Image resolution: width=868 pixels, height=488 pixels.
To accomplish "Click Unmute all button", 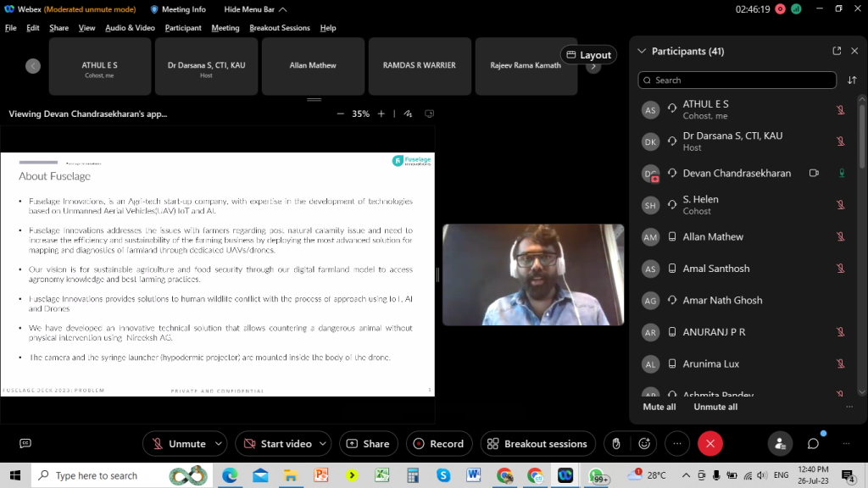I will tap(715, 407).
